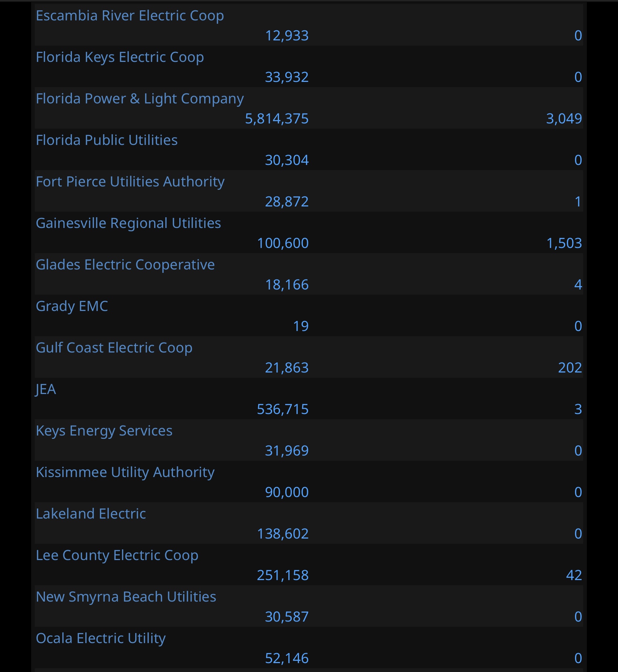The height and width of the screenshot is (672, 618).
Task: Select Gainesville Regional Utilities
Action: pyautogui.click(x=128, y=224)
